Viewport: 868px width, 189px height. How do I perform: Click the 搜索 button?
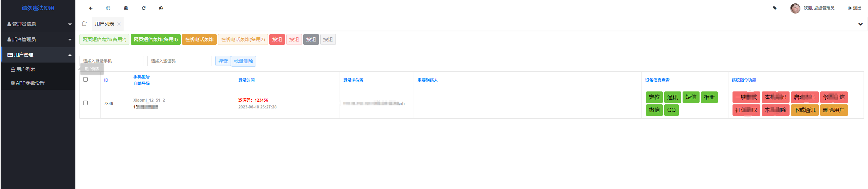point(223,61)
